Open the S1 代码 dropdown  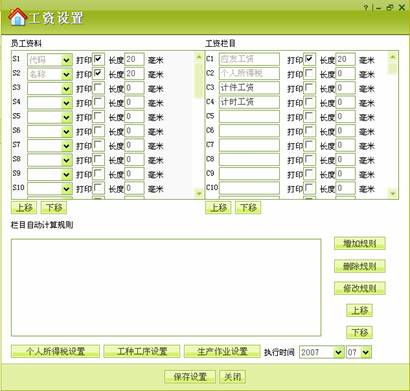coord(67,60)
